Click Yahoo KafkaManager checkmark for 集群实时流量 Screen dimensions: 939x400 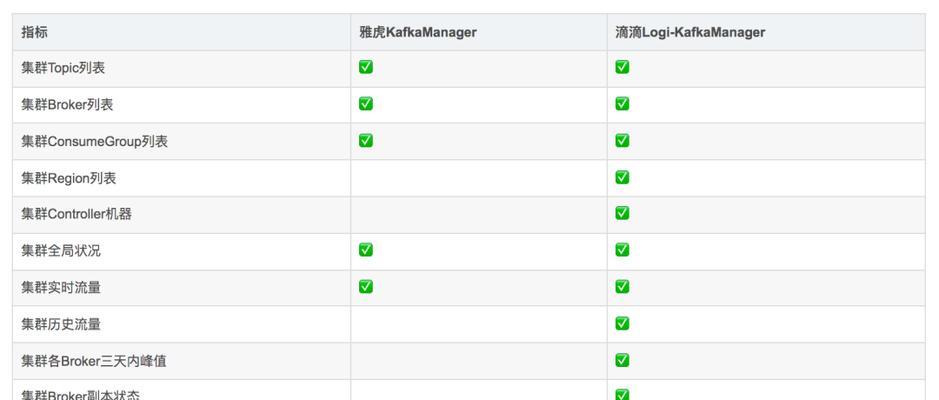(366, 286)
